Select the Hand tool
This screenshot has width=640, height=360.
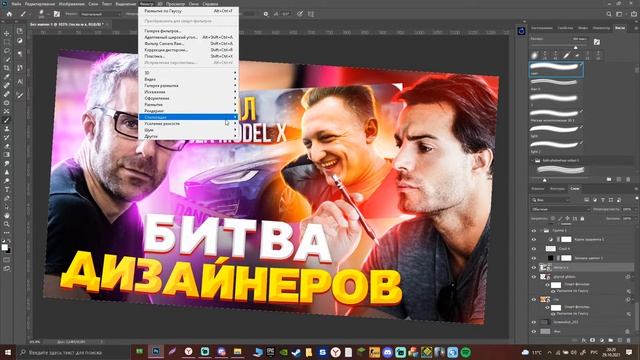click(7, 215)
